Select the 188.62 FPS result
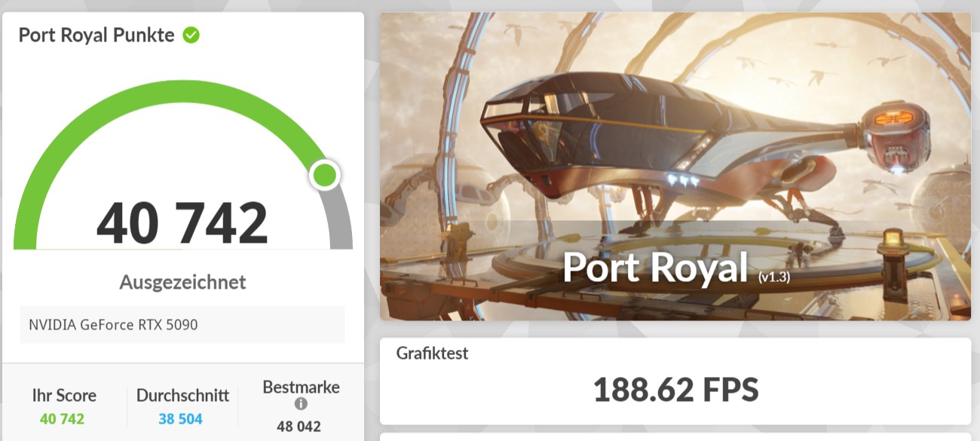 pyautogui.click(x=675, y=390)
